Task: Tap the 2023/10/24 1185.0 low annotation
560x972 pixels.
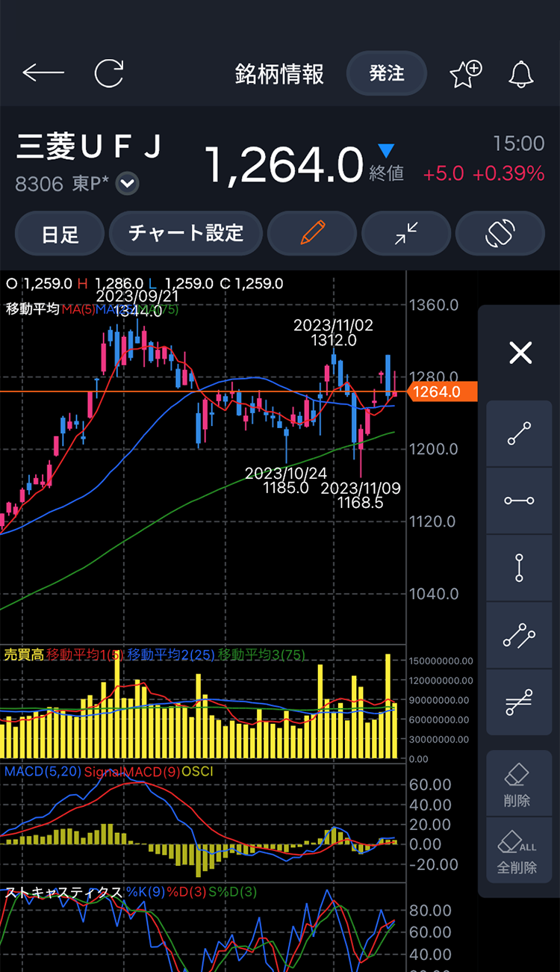Action: (x=286, y=480)
